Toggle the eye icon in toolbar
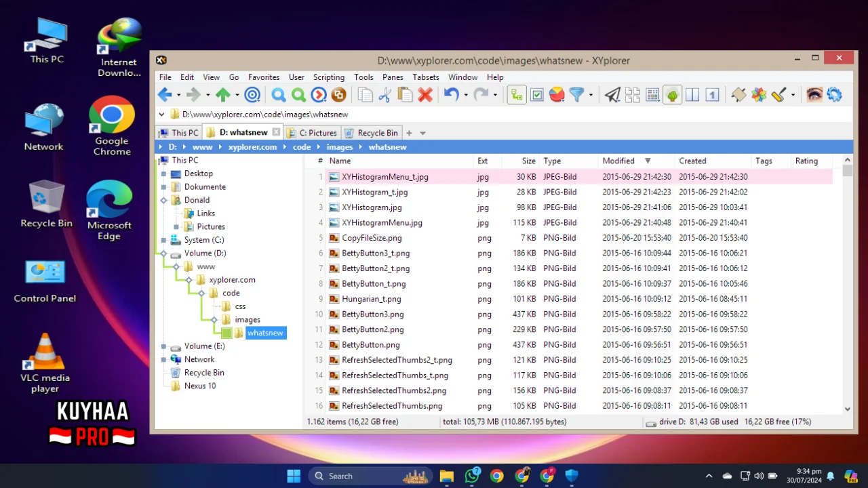Viewport: 868px width, 488px height. [814, 95]
